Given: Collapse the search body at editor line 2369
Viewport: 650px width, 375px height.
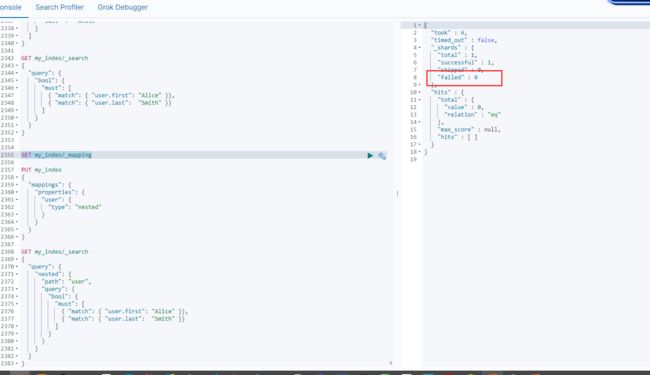Looking at the screenshot, I should pos(17,259).
